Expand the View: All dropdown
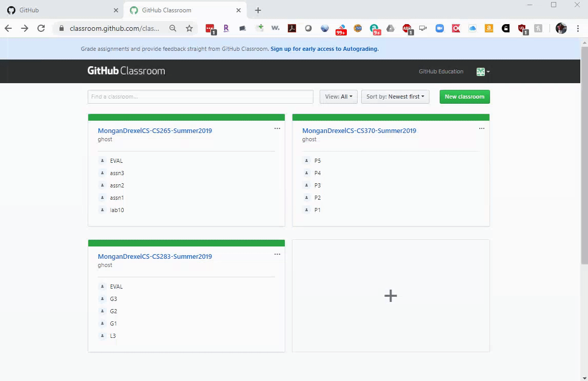This screenshot has width=588, height=381. [338, 97]
